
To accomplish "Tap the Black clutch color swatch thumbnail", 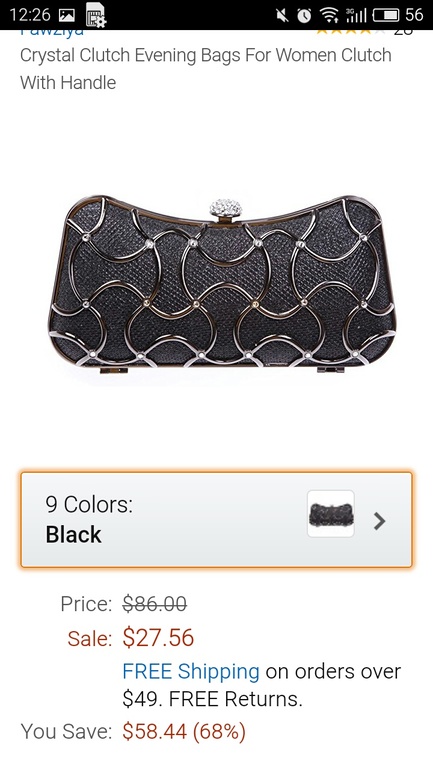I will point(331,514).
